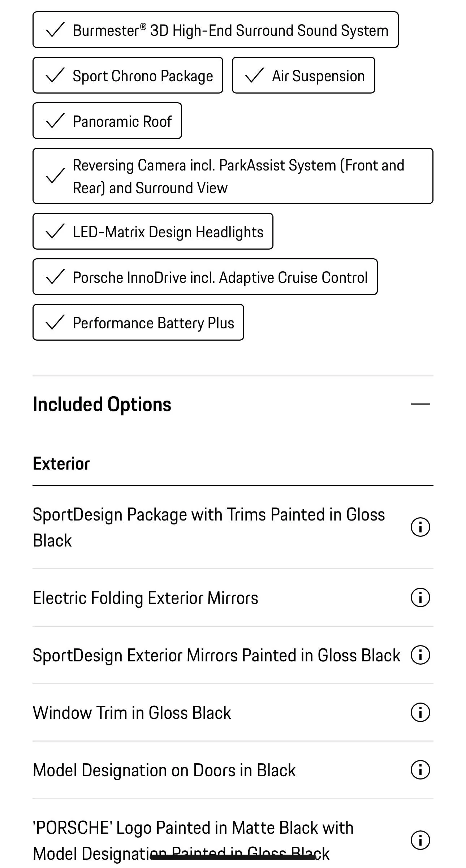Image resolution: width=466 pixels, height=868 pixels.
Task: Click the Included Options section heading
Action: 102,404
